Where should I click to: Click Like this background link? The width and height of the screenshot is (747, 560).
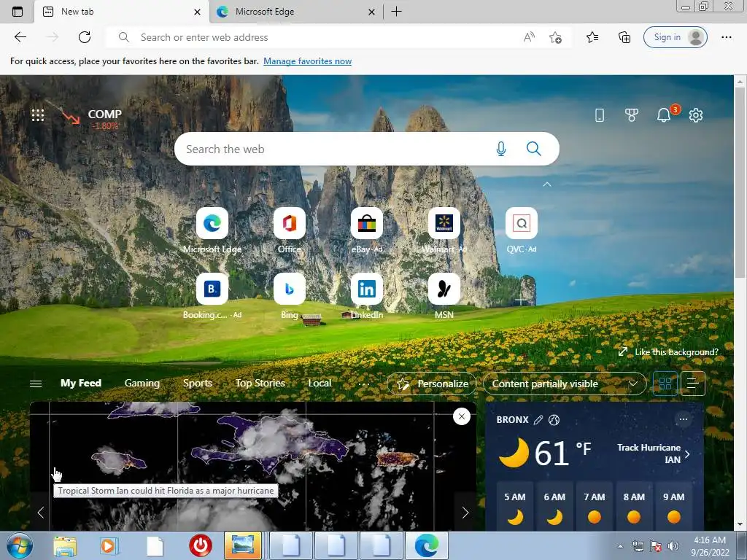(x=668, y=352)
